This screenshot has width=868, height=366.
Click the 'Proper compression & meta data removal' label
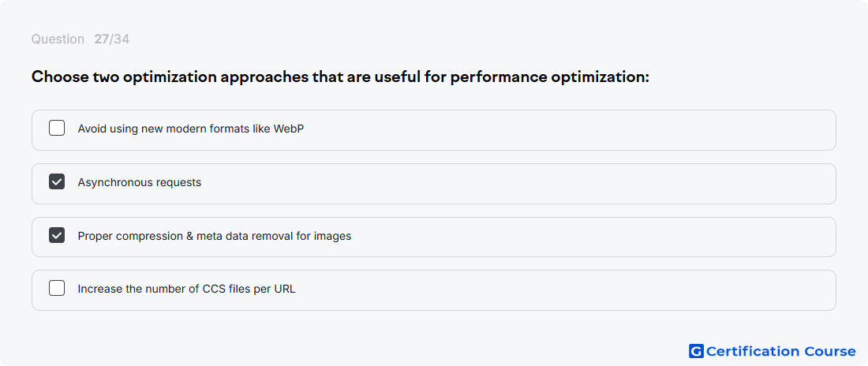[214, 236]
